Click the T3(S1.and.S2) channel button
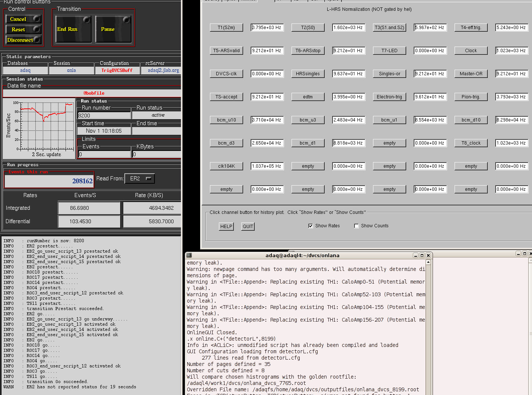 389,28
